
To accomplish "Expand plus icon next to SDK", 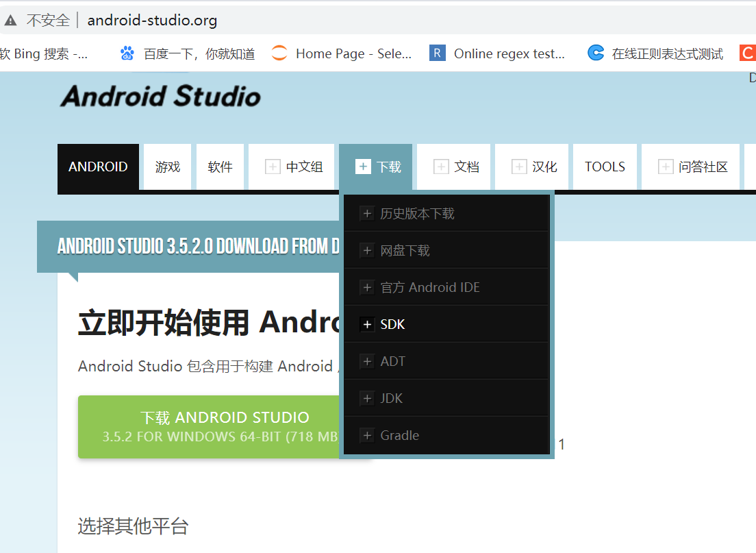I will [368, 324].
